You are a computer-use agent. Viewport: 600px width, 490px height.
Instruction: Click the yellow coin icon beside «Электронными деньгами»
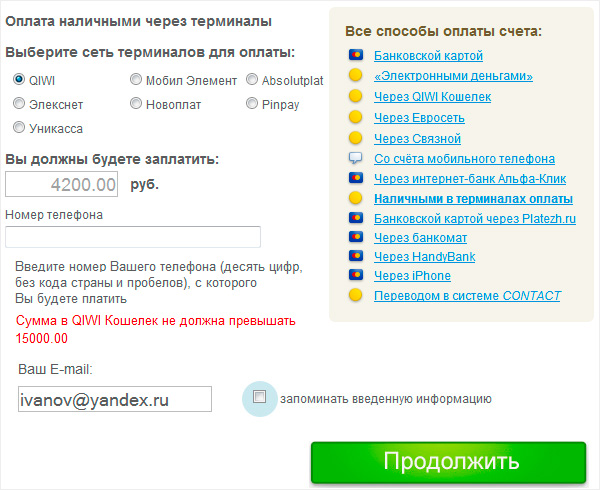tap(355, 75)
